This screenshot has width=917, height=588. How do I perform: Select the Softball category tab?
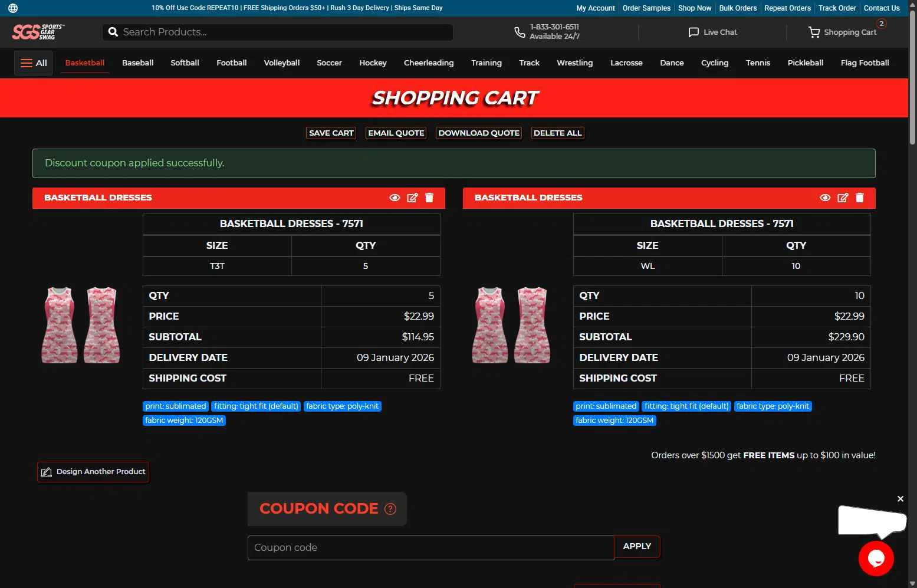tap(185, 63)
